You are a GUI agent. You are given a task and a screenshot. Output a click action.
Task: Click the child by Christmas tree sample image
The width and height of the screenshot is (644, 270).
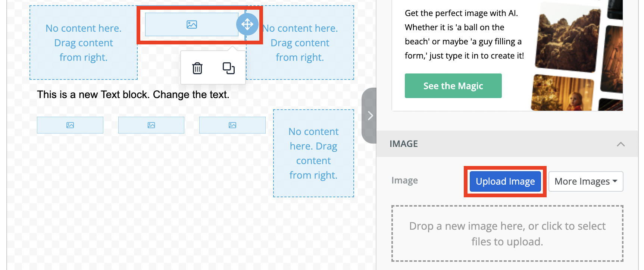[x=562, y=94]
